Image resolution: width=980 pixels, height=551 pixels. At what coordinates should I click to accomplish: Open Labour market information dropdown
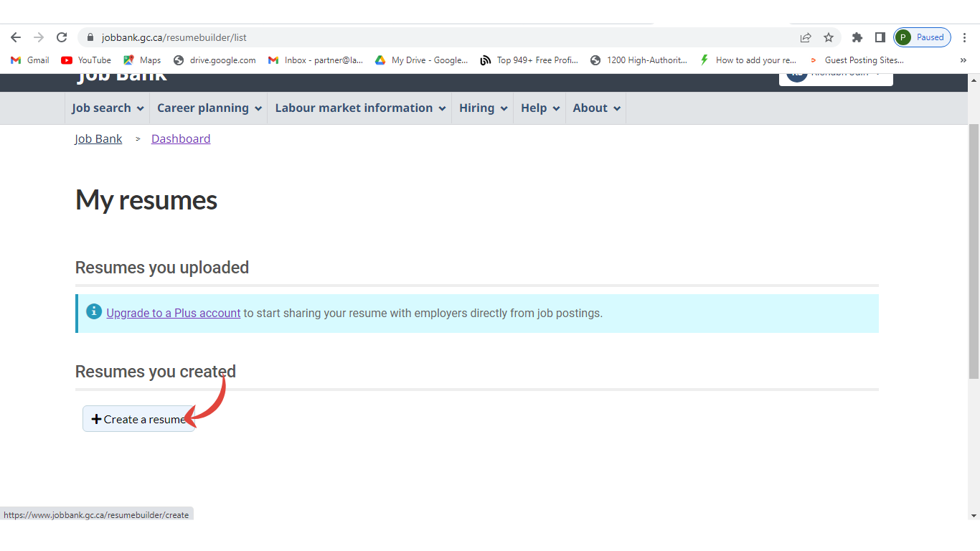coord(359,108)
